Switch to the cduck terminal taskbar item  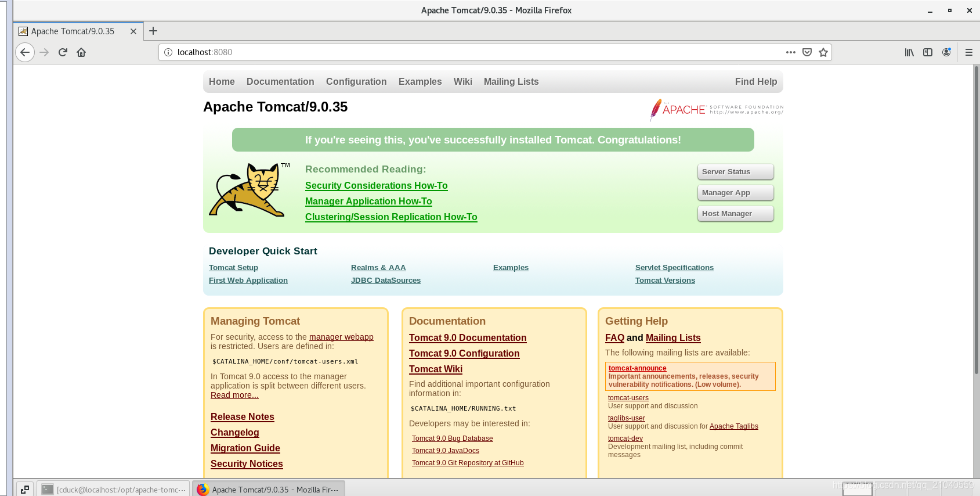[x=114, y=490]
